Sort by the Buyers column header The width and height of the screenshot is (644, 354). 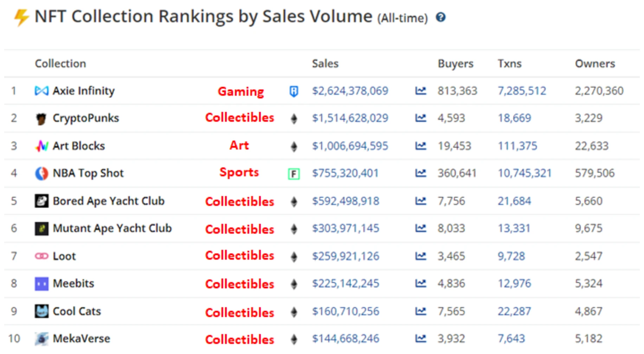[456, 64]
